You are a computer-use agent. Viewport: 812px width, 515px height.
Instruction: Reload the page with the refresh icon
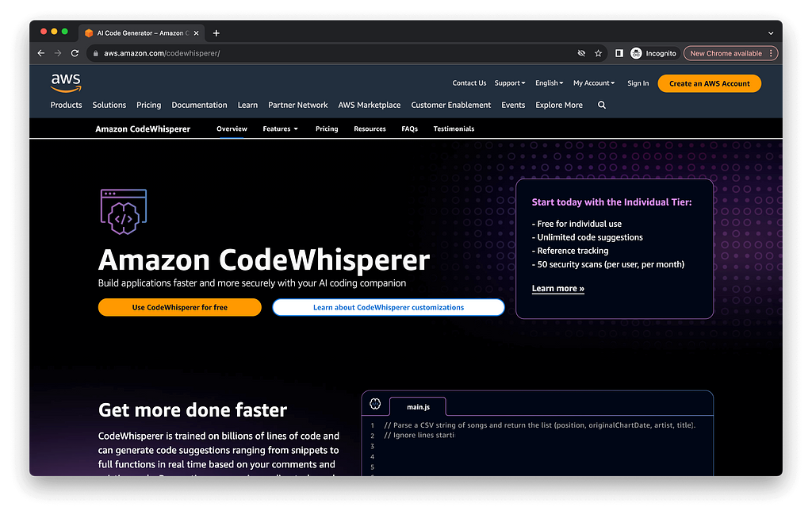(x=75, y=53)
